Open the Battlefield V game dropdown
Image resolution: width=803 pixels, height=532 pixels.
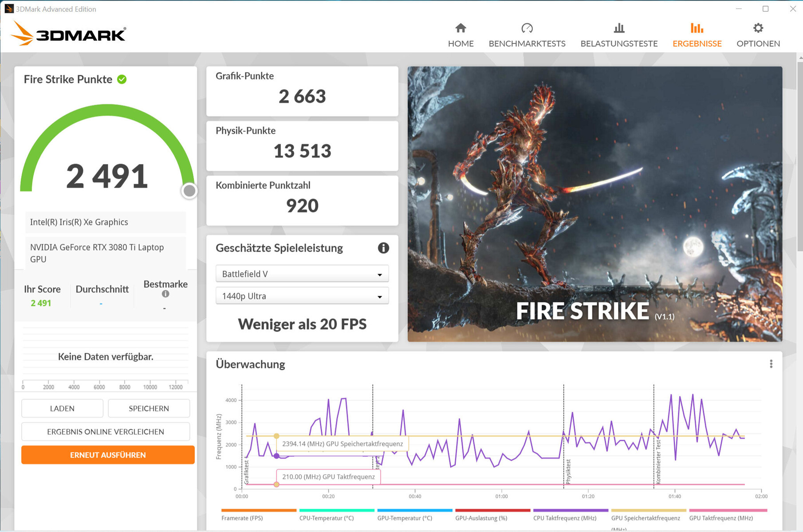pyautogui.click(x=302, y=274)
